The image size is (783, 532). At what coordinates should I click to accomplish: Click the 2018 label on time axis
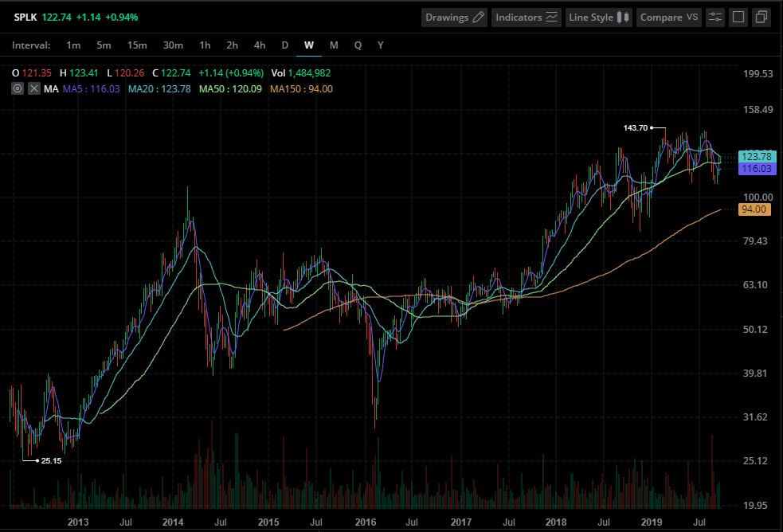coord(556,522)
